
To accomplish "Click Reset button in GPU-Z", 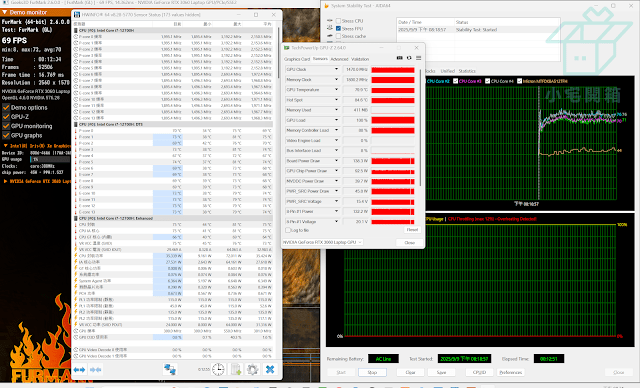I will (x=412, y=230).
